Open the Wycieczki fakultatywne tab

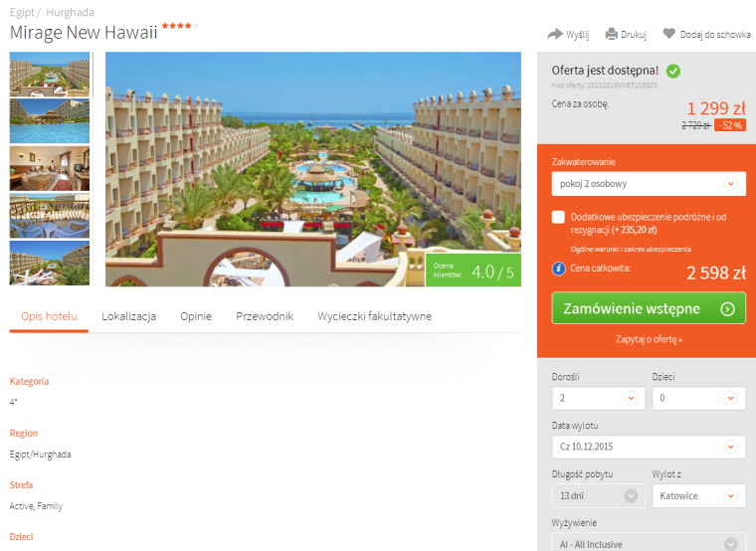[374, 316]
